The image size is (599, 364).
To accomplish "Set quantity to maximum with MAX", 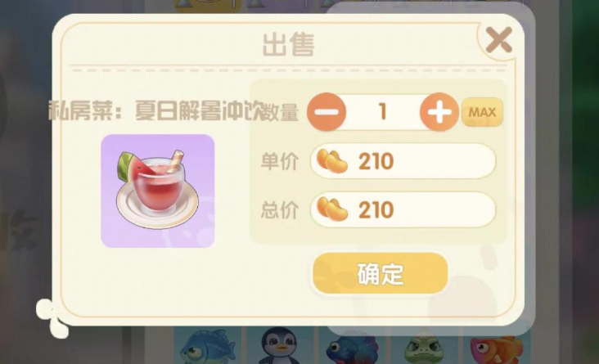I will click(482, 112).
